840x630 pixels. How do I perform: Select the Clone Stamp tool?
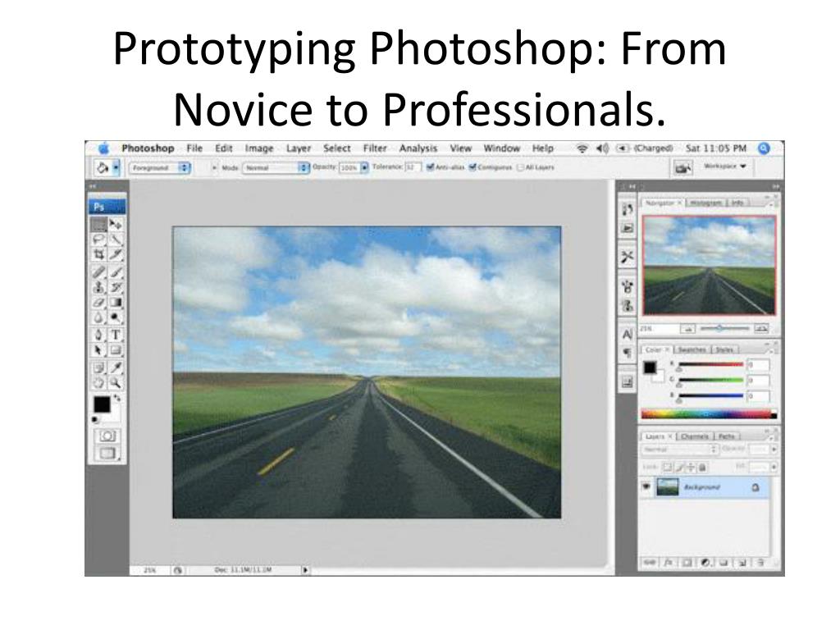pyautogui.click(x=98, y=287)
